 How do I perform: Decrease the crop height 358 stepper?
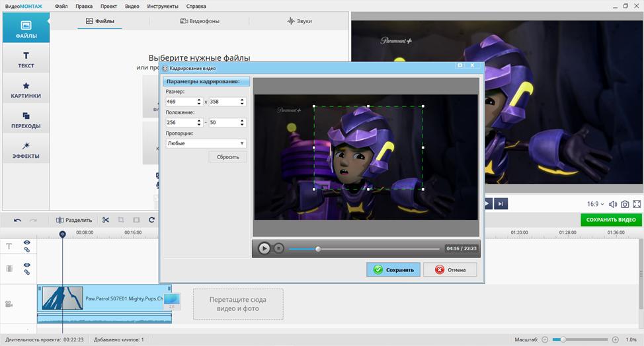coord(242,104)
